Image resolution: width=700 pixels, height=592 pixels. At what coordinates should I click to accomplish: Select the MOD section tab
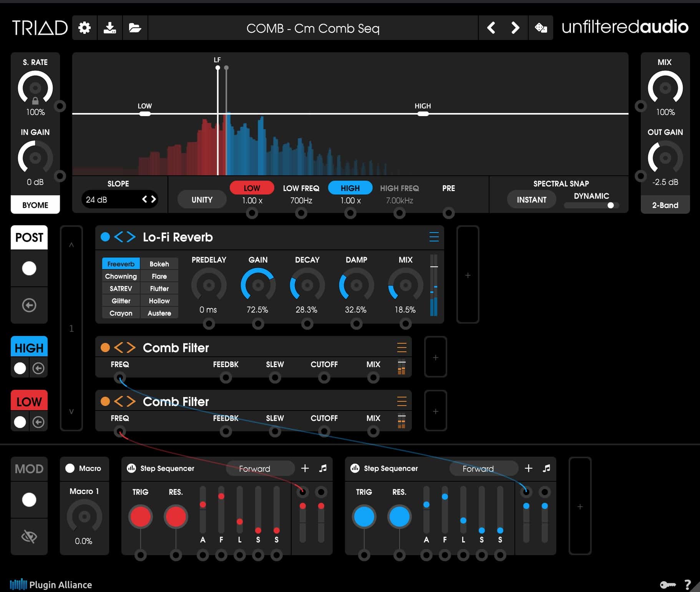[29, 469]
